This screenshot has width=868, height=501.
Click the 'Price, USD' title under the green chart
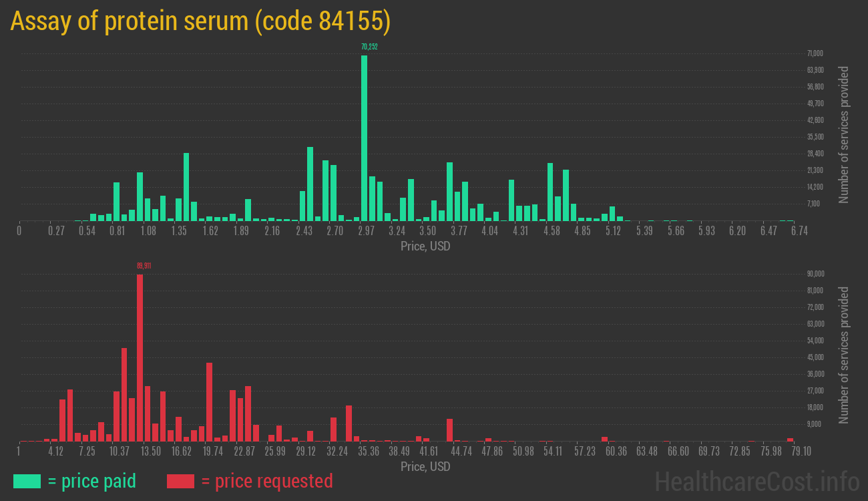click(x=425, y=246)
